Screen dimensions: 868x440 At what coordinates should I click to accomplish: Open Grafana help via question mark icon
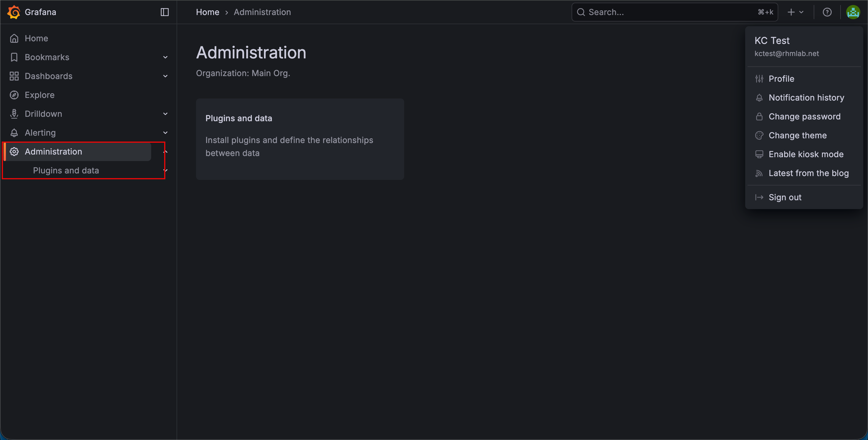(x=828, y=12)
